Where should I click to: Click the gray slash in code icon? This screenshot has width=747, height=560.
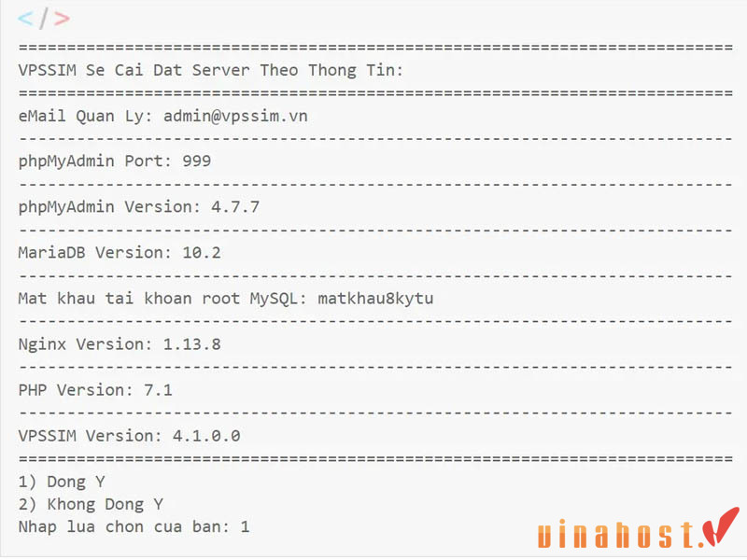click(x=43, y=19)
